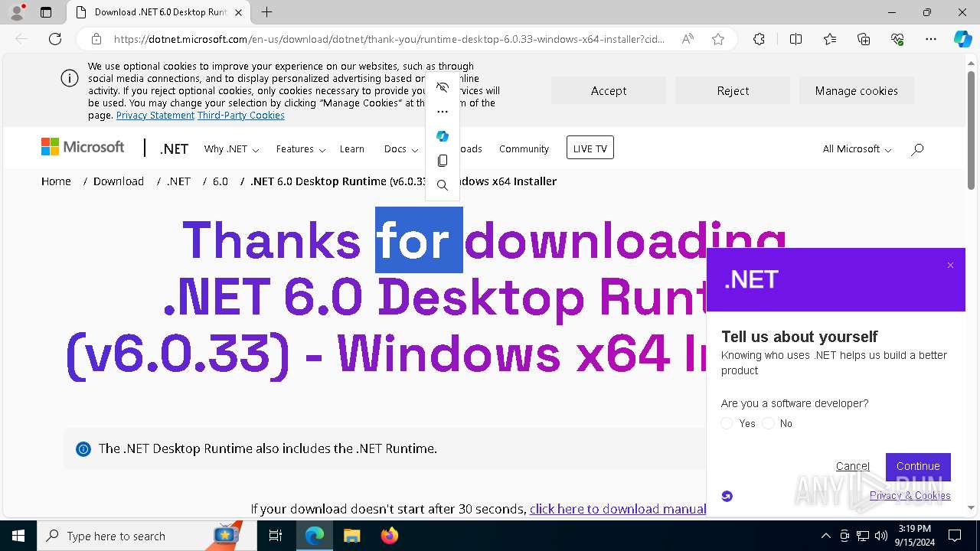Hide the mini selection menu
Viewport: 980px width, 551px height.
pyautogui.click(x=442, y=87)
